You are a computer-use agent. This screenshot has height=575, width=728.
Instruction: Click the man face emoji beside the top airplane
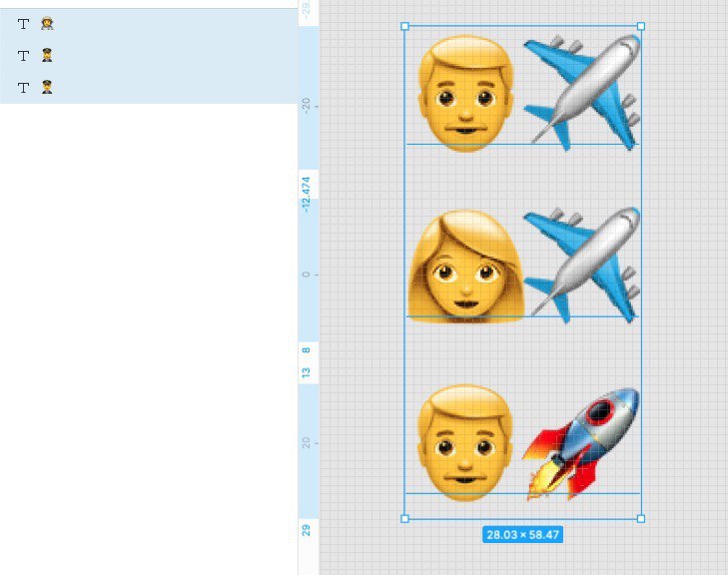tap(465, 93)
